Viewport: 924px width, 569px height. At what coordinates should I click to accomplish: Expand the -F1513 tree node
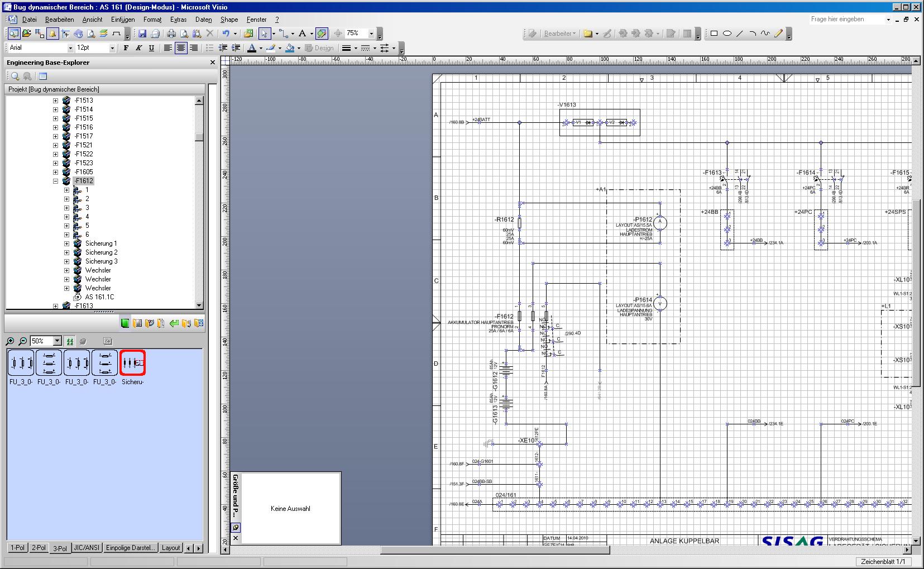[55, 101]
